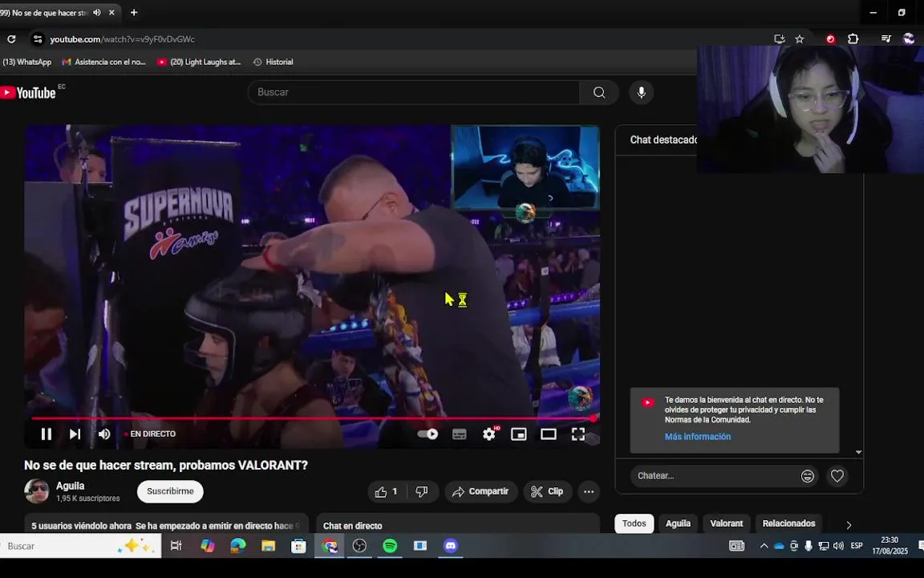Image resolution: width=924 pixels, height=578 pixels.
Task: Select the Valorant filter chip
Action: 727,523
